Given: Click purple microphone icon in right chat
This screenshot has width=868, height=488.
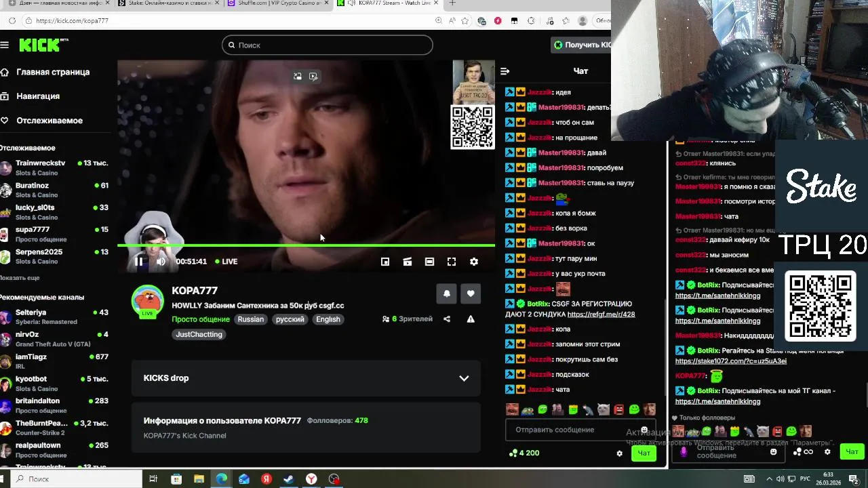Looking at the screenshot, I should [684, 451].
